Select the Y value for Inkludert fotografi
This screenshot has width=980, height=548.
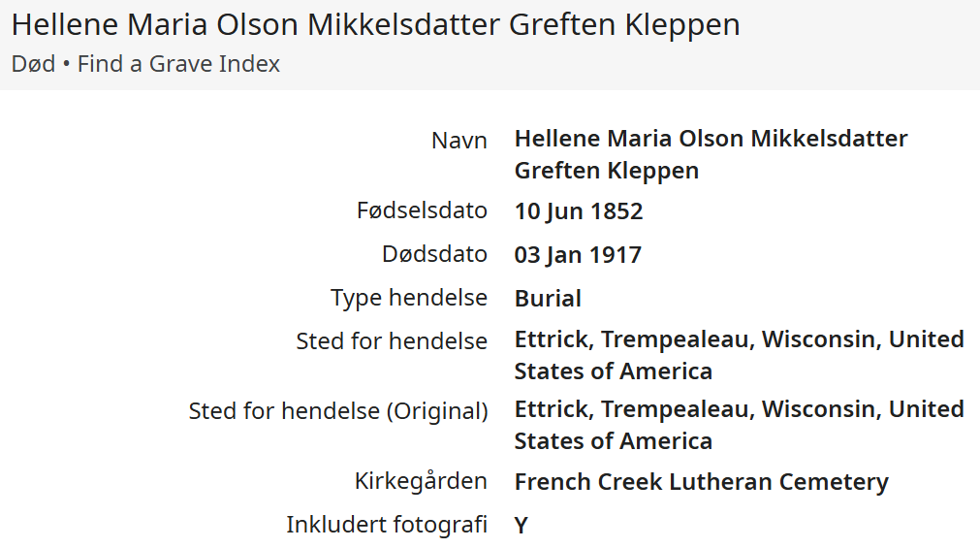point(522,526)
